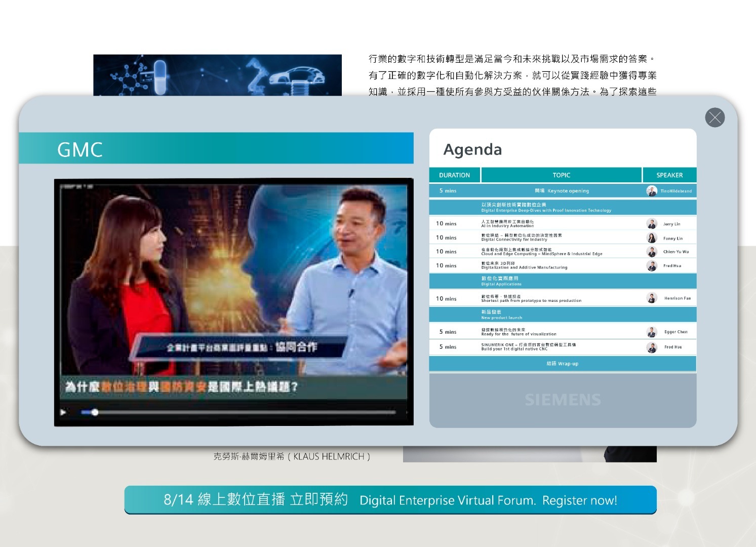
Task: Click Fred Hsu's avatar in the SINUMERIK ONE row
Action: pos(651,347)
